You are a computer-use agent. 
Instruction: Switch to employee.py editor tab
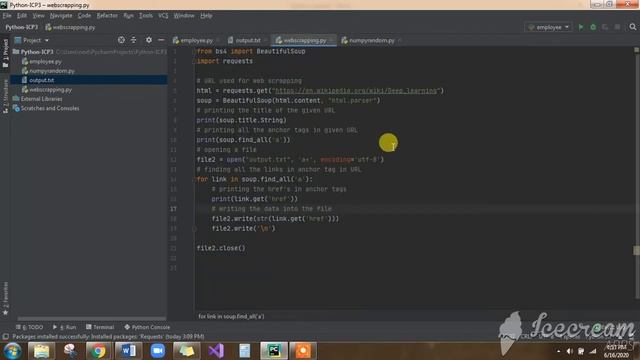[x=196, y=40]
